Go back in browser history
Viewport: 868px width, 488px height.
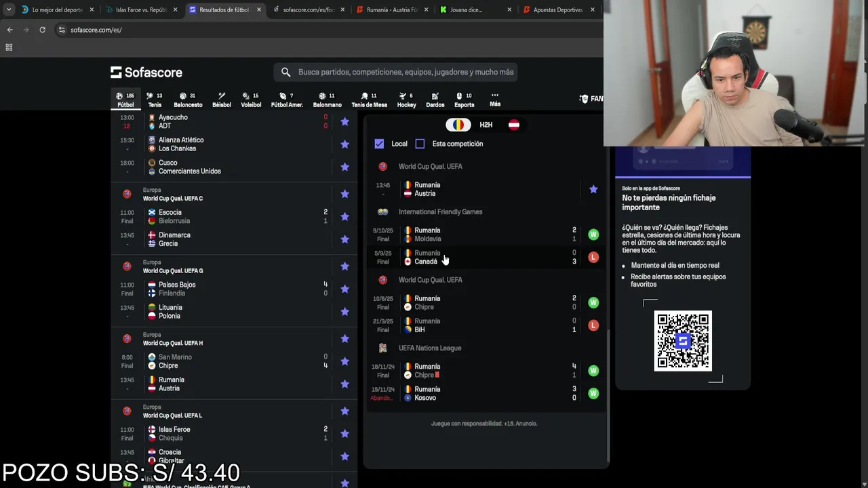pos(9,30)
